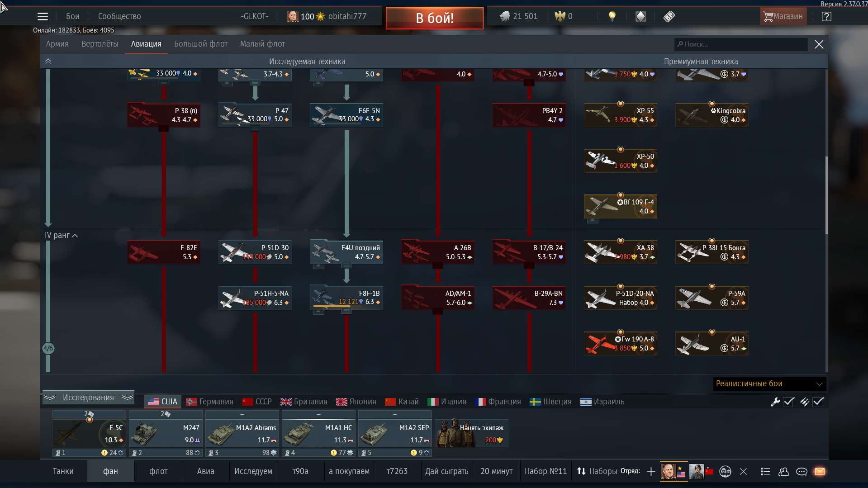The height and width of the screenshot is (488, 868).
Task: Toggle the auto-refill ammo checkbox
Action: (818, 402)
